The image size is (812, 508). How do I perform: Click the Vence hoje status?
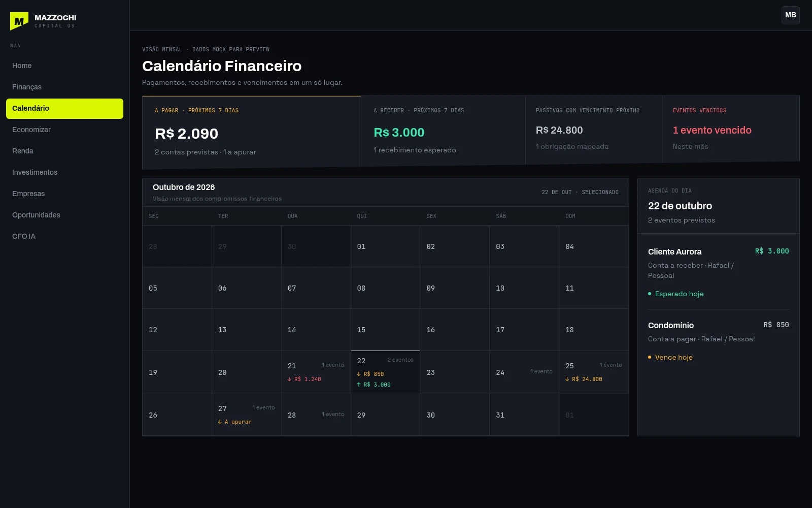[x=670, y=357]
